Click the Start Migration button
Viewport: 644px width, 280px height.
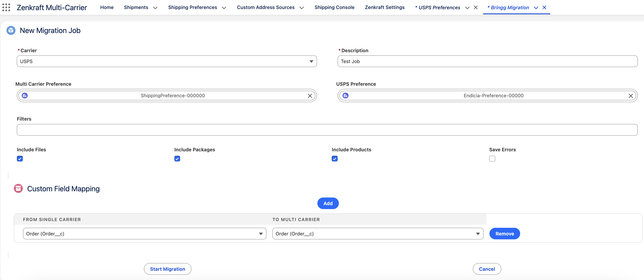tap(167, 269)
